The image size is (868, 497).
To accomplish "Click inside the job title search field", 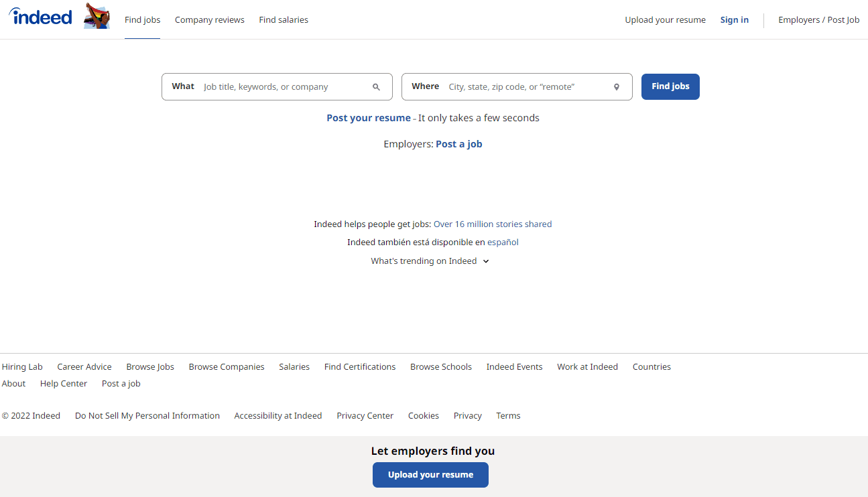I will (x=282, y=86).
